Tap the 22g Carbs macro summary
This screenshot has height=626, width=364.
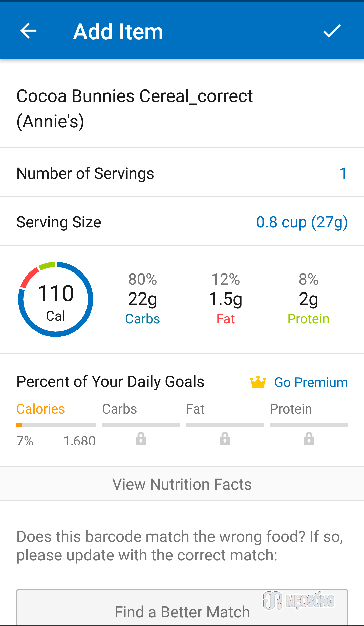(142, 299)
